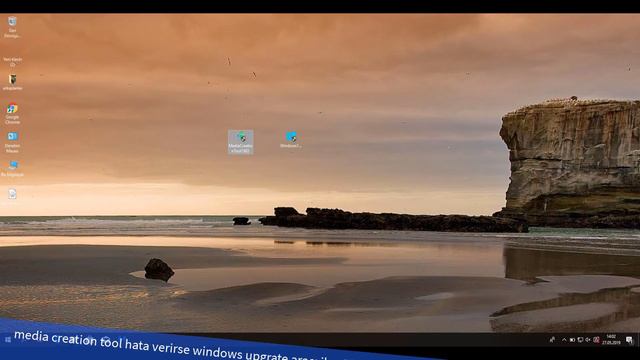Image resolution: width=640 pixels, height=360 pixels.
Task: Select the Windows10 upgrade desktop icon
Action: [x=291, y=140]
